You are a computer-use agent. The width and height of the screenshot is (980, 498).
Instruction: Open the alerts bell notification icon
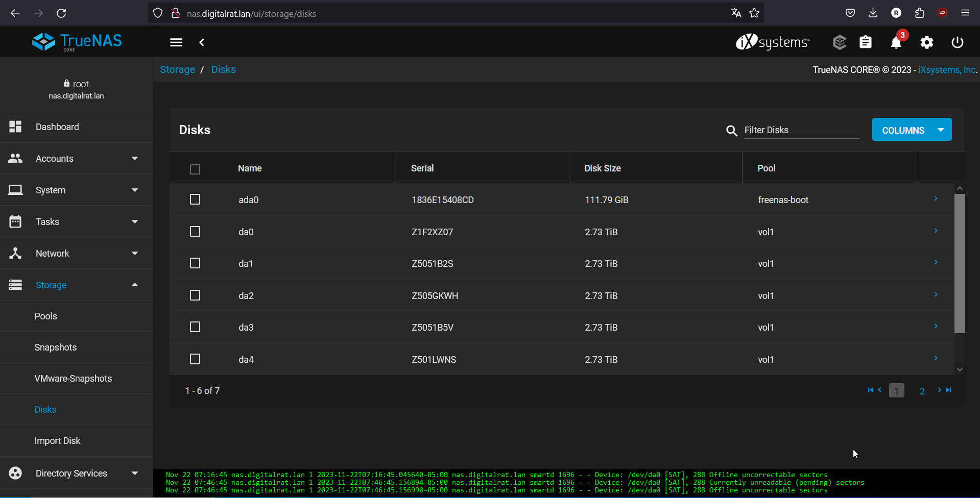click(x=896, y=43)
